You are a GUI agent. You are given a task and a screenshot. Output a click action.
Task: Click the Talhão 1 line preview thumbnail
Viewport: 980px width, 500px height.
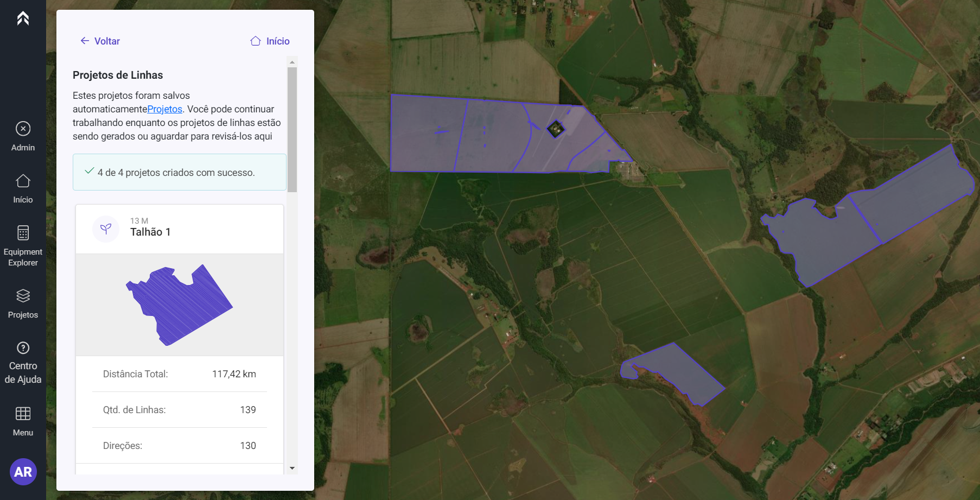(x=179, y=305)
